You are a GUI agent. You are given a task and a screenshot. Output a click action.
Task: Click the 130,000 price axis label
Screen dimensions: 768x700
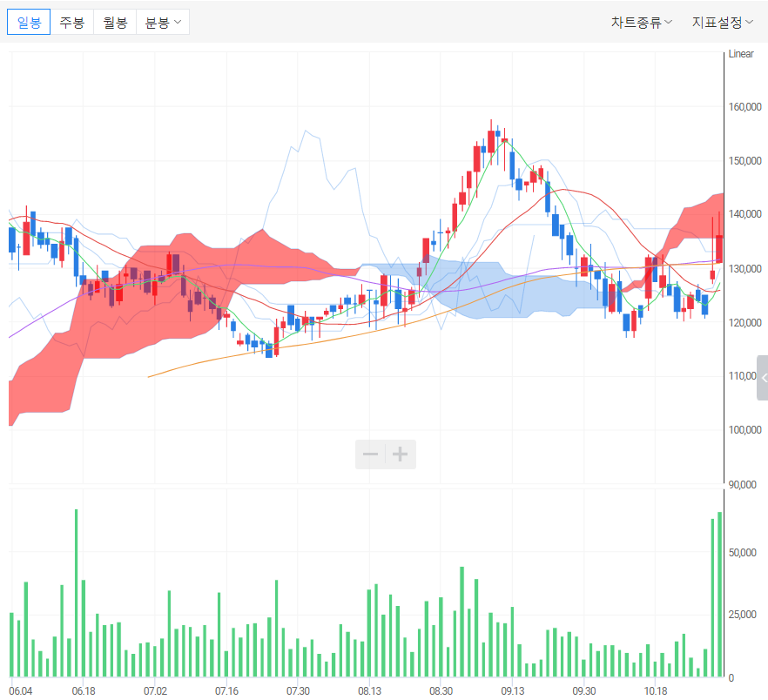click(744, 268)
